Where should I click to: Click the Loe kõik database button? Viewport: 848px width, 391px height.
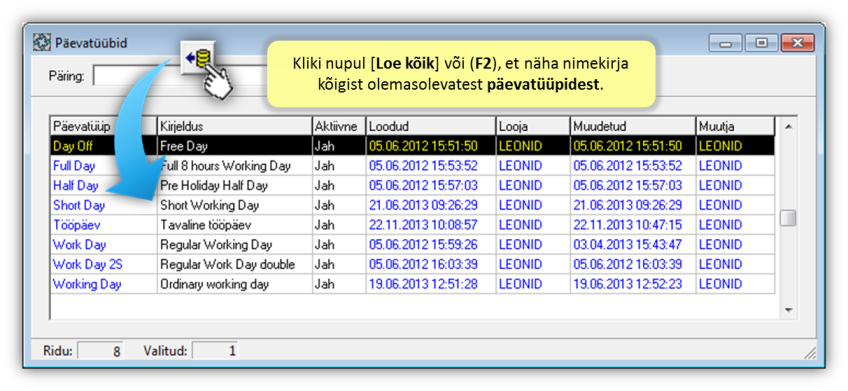(x=198, y=58)
